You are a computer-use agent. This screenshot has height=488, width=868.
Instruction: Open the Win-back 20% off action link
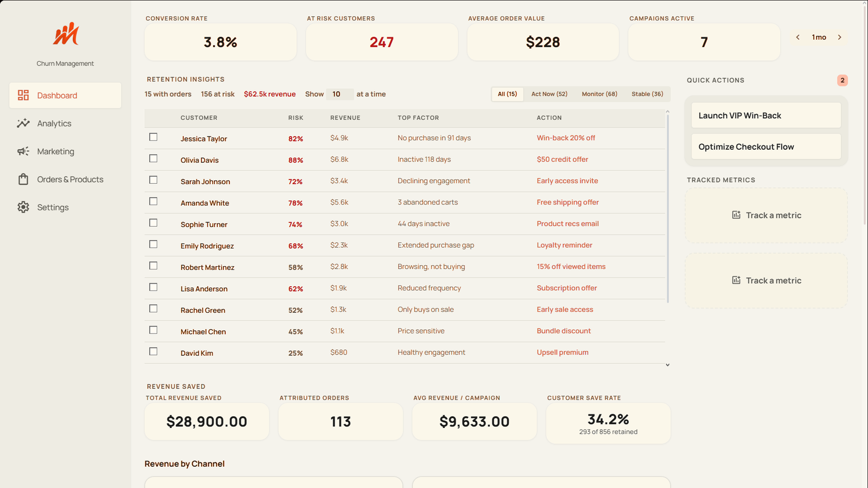point(566,138)
